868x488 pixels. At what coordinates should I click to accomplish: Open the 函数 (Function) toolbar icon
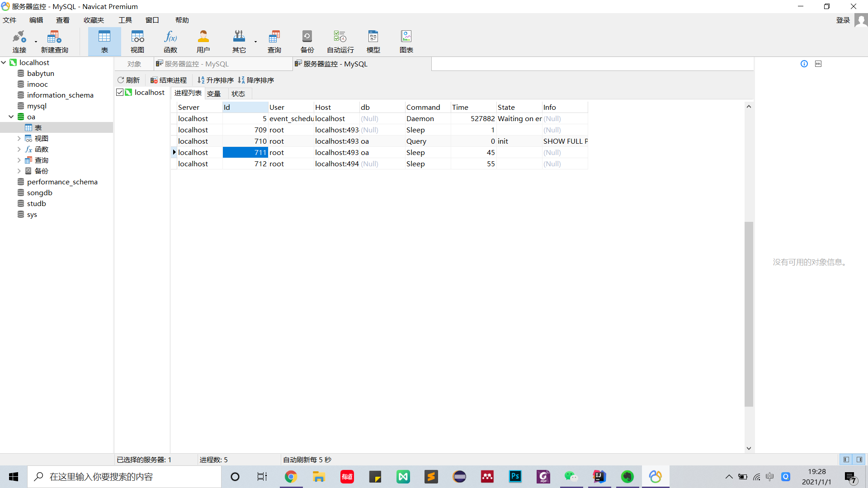pos(170,41)
